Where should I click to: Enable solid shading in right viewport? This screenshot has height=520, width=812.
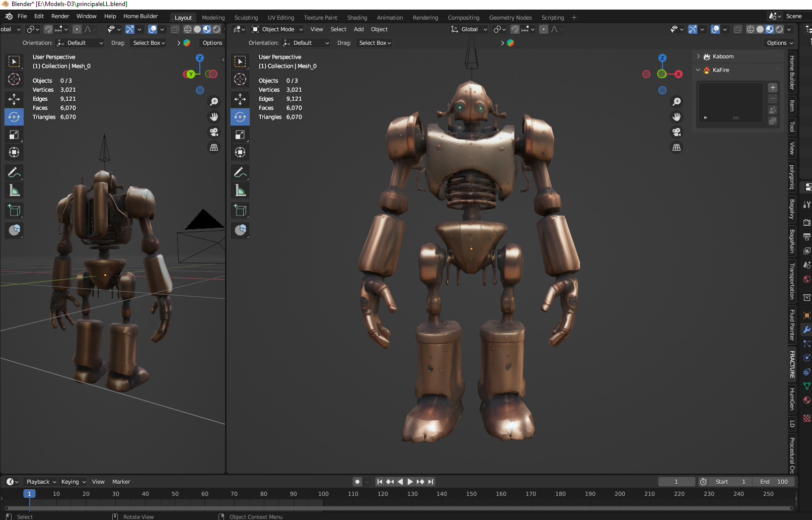click(x=760, y=29)
